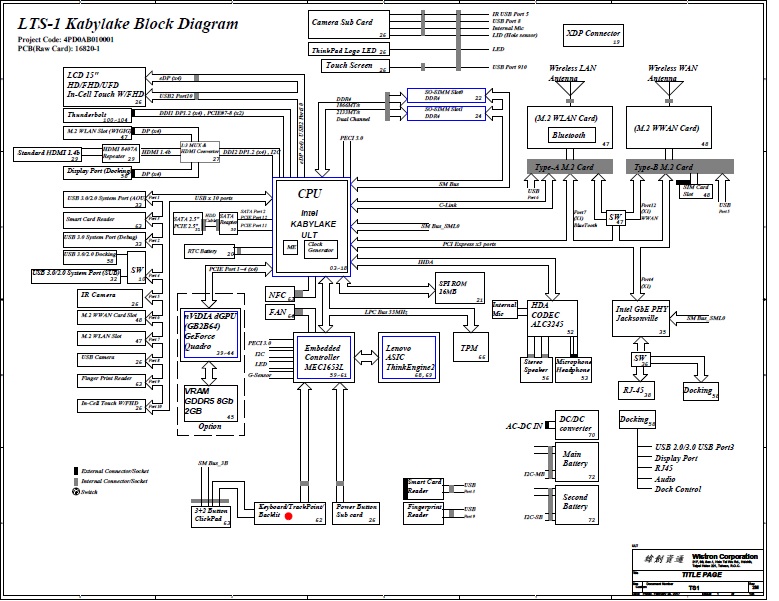
Task: Select the TPM block
Action: pyautogui.click(x=470, y=347)
